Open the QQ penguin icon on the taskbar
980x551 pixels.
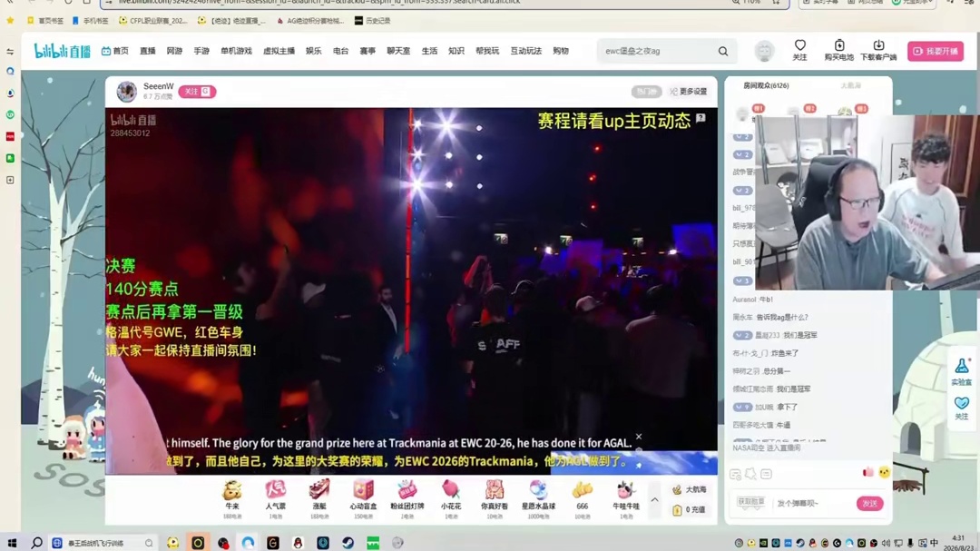(x=298, y=543)
